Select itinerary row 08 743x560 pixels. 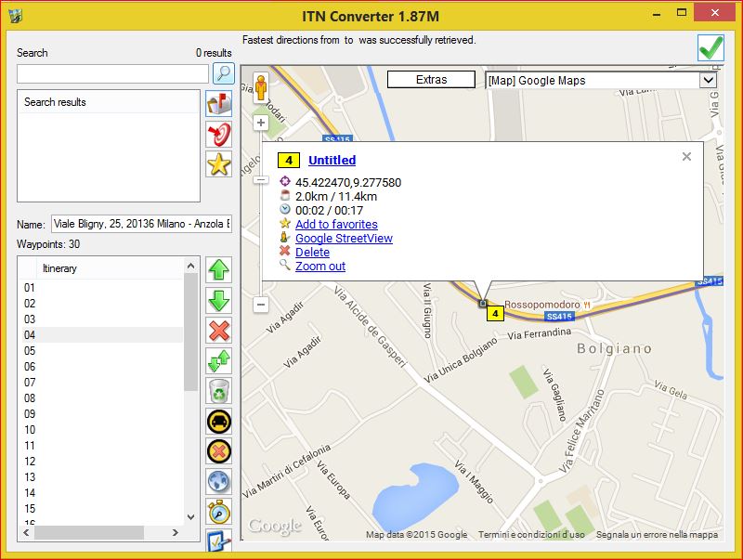point(100,398)
